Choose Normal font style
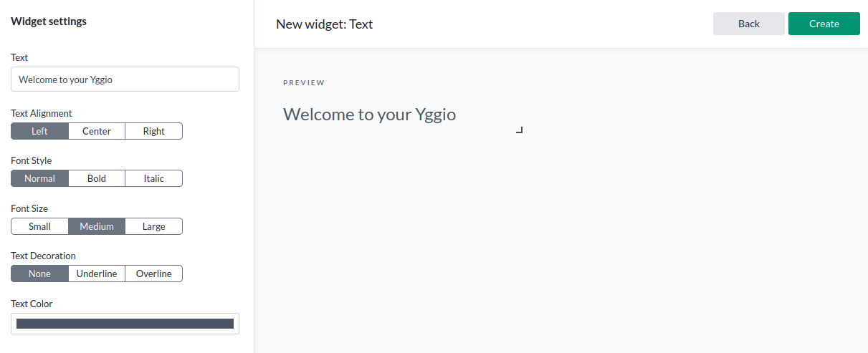This screenshot has width=868, height=353. tap(39, 178)
